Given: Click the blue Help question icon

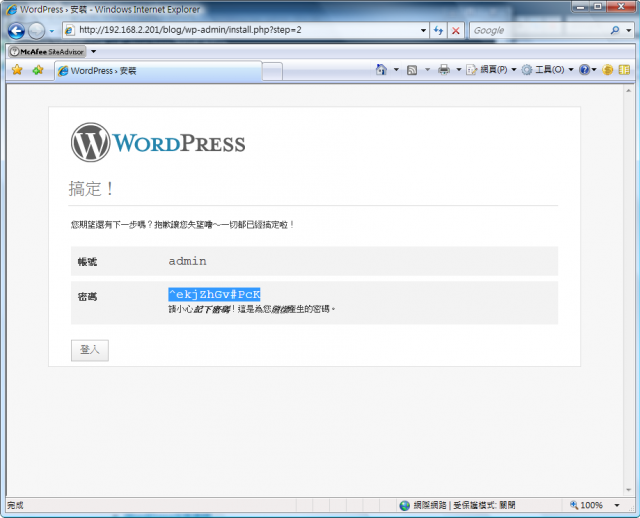Looking at the screenshot, I should pyautogui.click(x=584, y=70).
